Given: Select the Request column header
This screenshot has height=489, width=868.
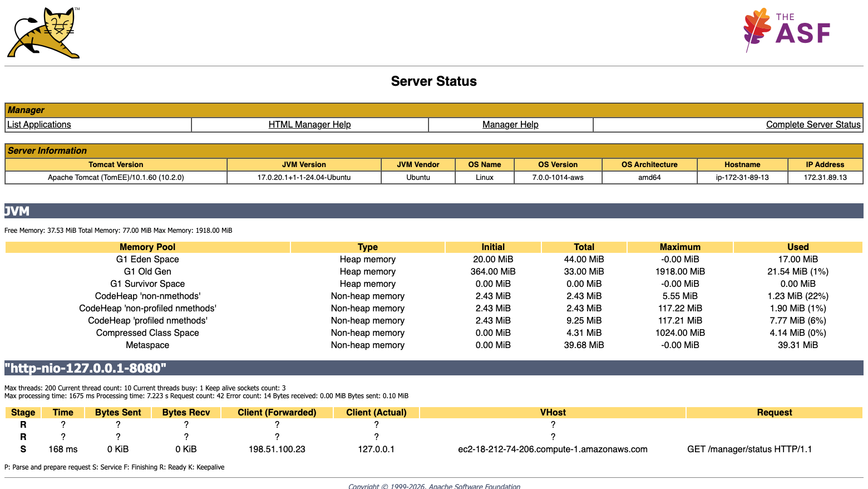Looking at the screenshot, I should (x=775, y=413).
